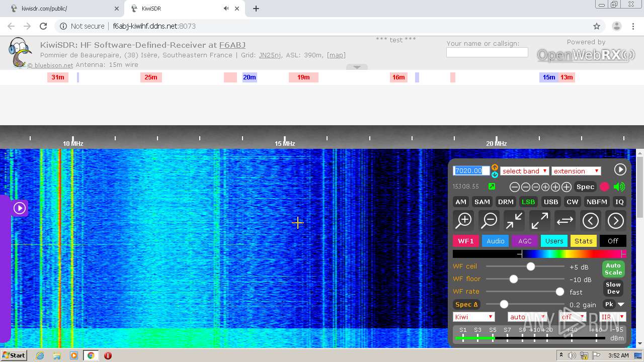644x362 pixels.
Task: Open the extension dropdown
Action: 576,171
